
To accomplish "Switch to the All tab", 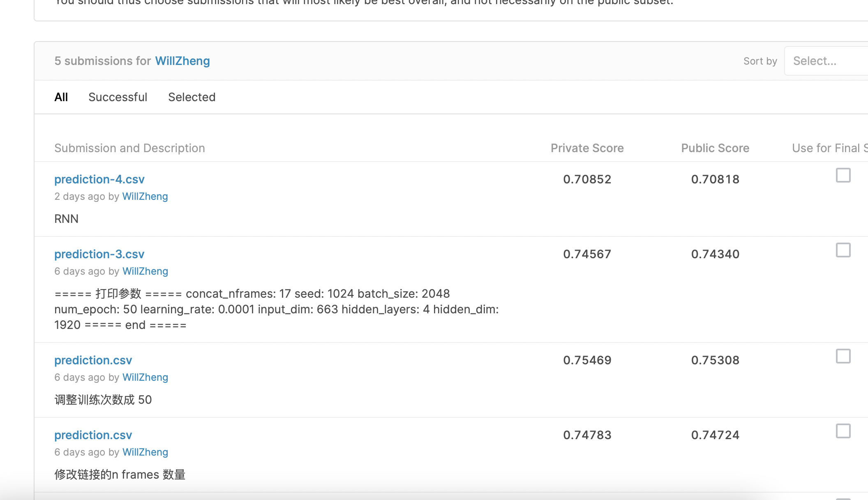I will 61,97.
